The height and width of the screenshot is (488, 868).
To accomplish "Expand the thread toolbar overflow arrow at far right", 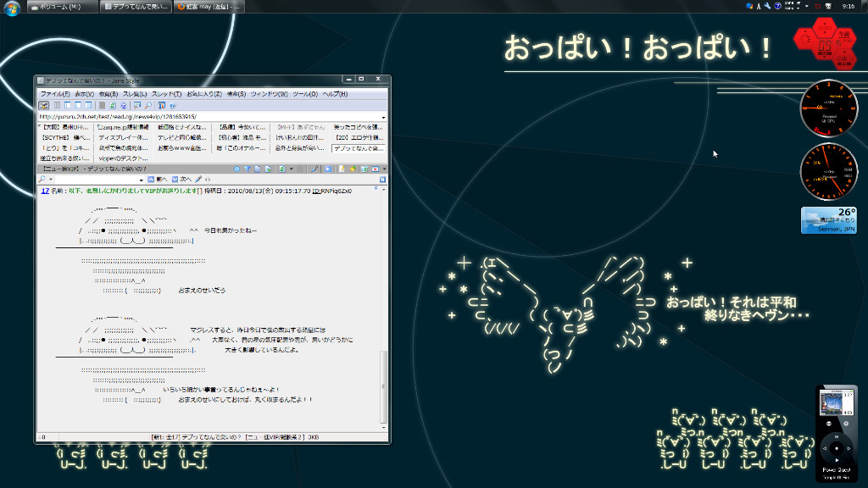I will click(385, 169).
